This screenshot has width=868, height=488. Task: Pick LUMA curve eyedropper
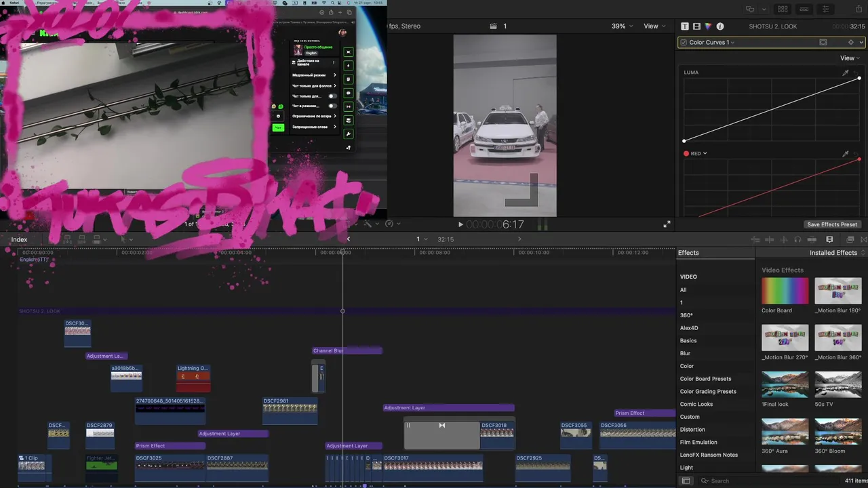[x=846, y=73]
